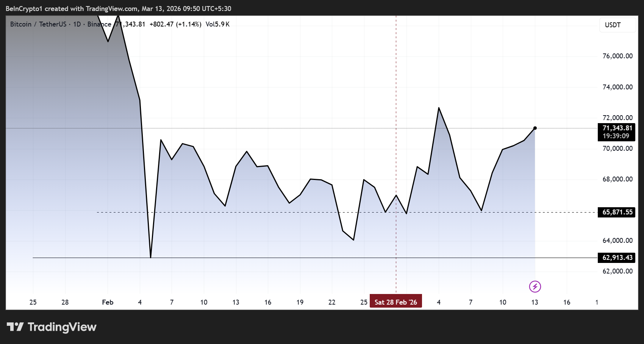Click the +1.14% percent change value

(x=189, y=24)
